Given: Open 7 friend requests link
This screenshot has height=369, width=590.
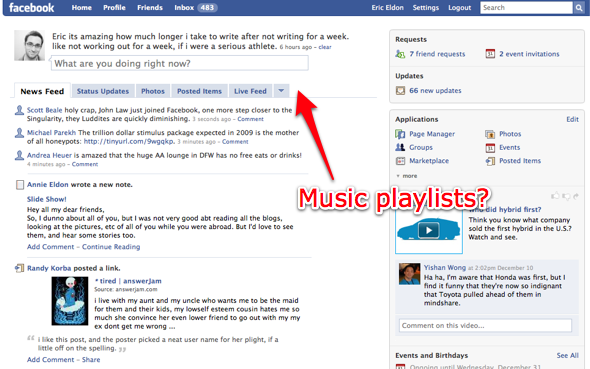Looking at the screenshot, I should point(437,54).
